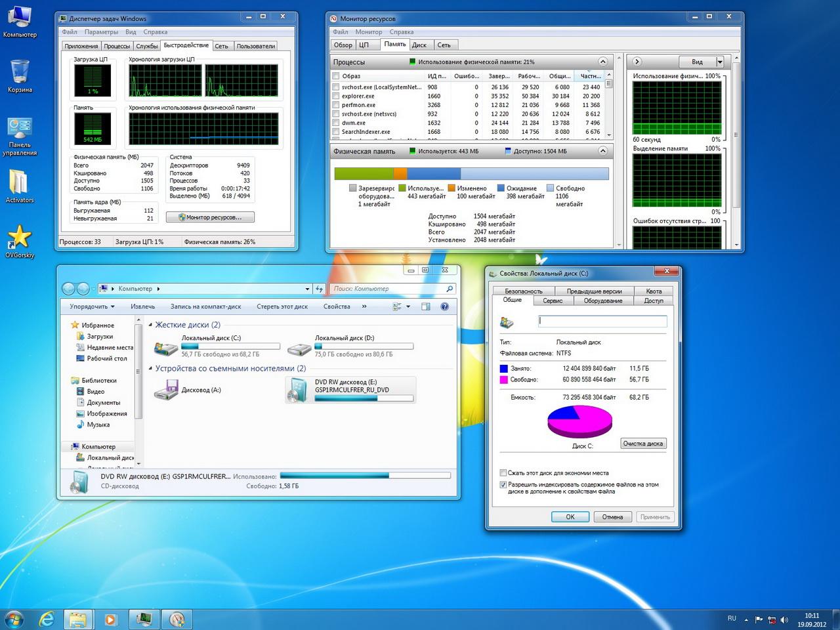The height and width of the screenshot is (630, 840).
Task: Enable 'Сжать этот диск' compression checkbox
Action: (503, 473)
